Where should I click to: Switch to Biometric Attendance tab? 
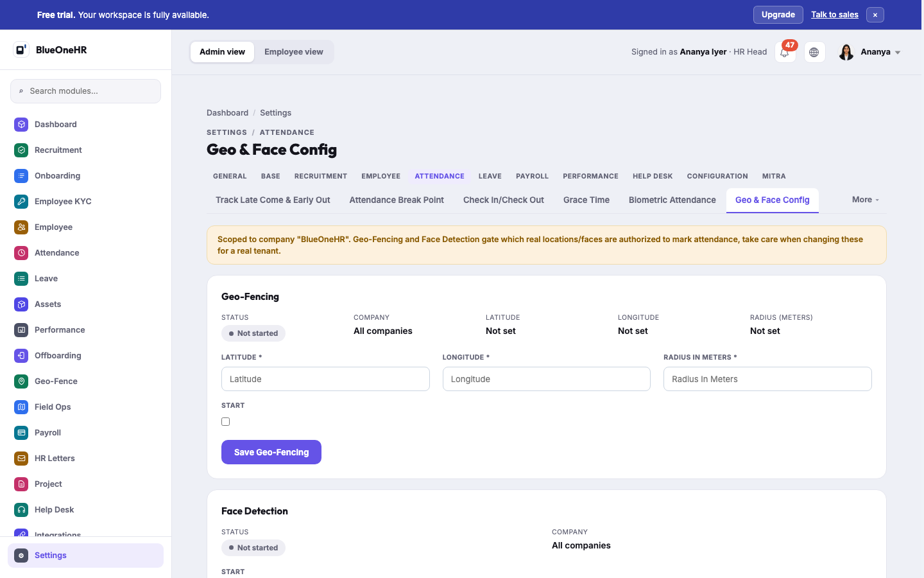tap(672, 200)
